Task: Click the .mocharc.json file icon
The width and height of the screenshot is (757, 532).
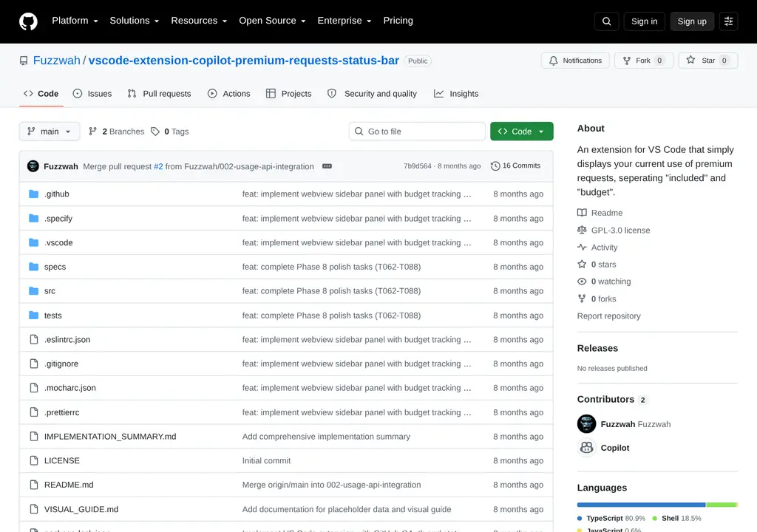Action: [x=34, y=388]
